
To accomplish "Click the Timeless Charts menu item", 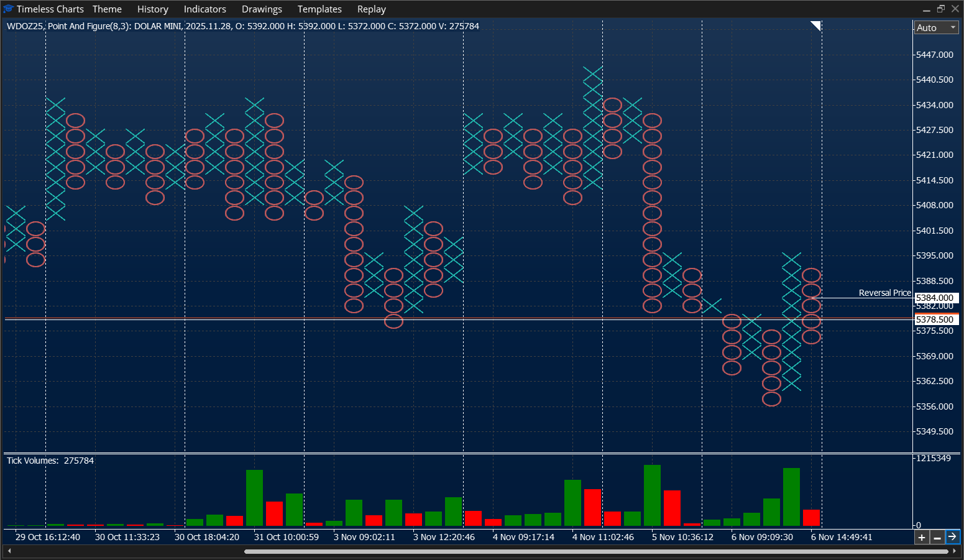I will (50, 9).
